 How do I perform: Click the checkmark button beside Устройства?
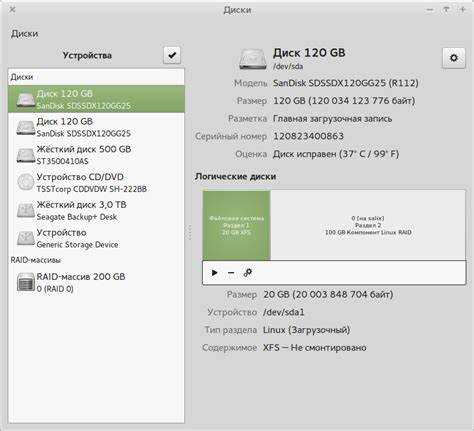[x=172, y=55]
